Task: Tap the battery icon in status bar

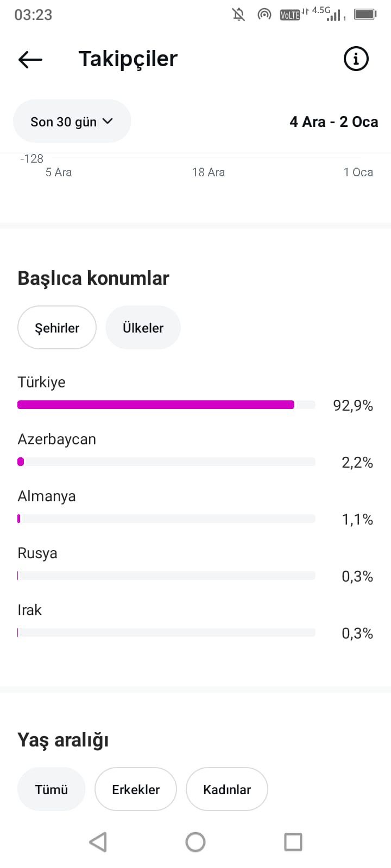Action: point(365,14)
